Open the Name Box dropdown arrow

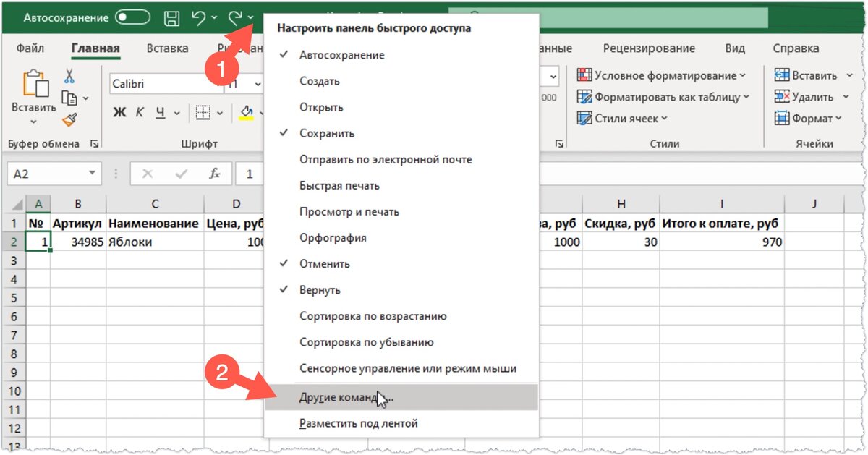pos(91,174)
